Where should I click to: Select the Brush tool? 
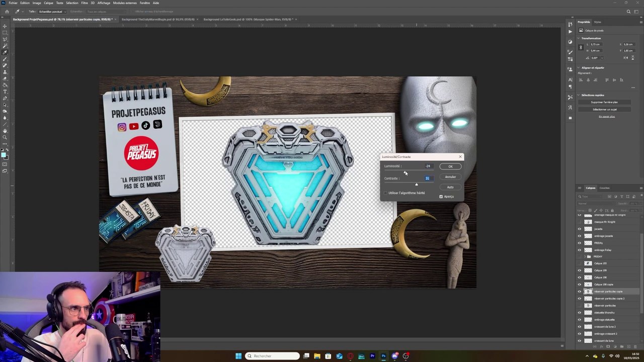[5, 59]
